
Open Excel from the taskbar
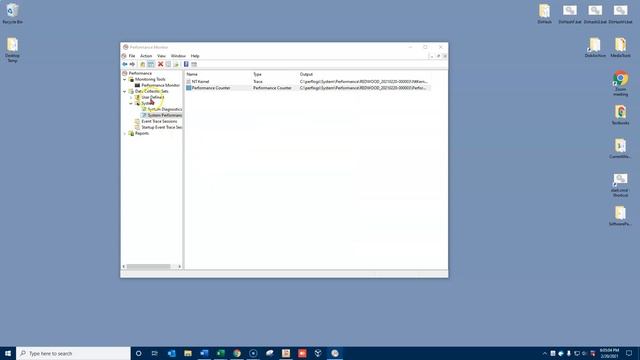[220, 353]
